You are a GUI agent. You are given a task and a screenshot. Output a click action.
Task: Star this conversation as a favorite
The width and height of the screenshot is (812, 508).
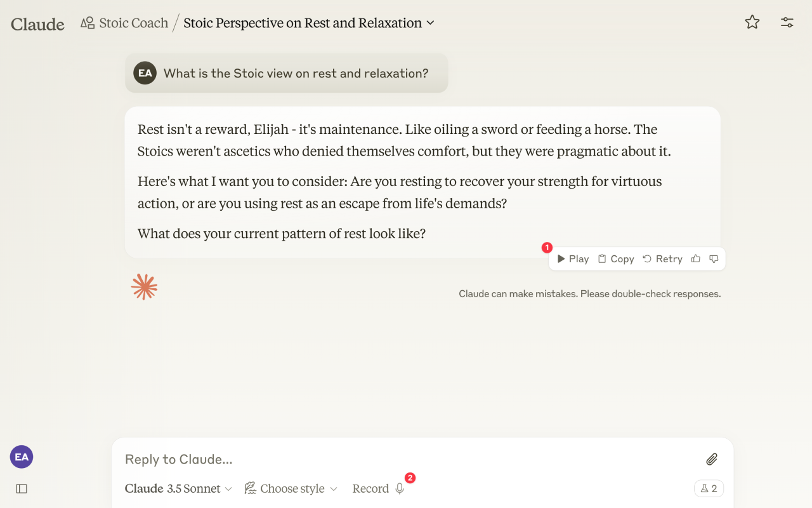[x=752, y=23]
